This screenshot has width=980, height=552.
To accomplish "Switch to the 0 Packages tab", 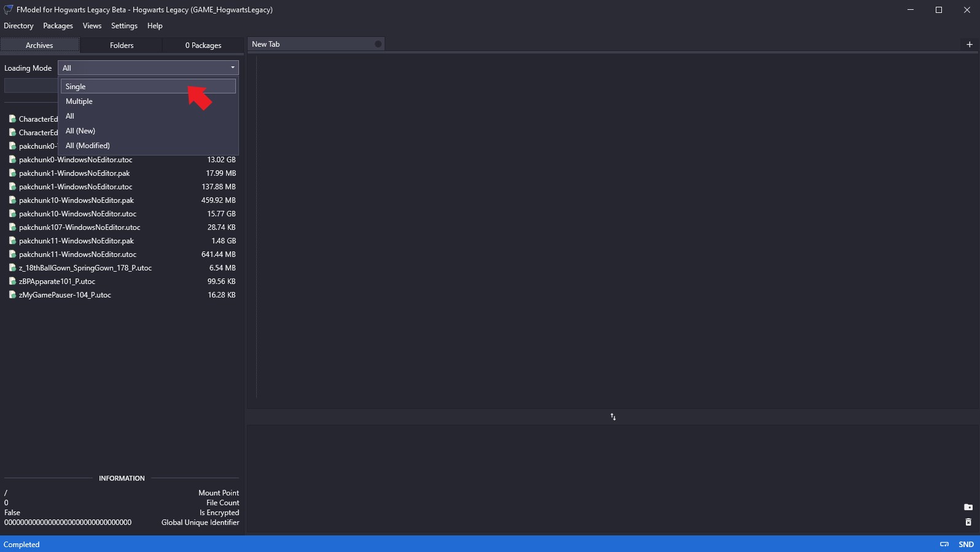I will [x=203, y=45].
